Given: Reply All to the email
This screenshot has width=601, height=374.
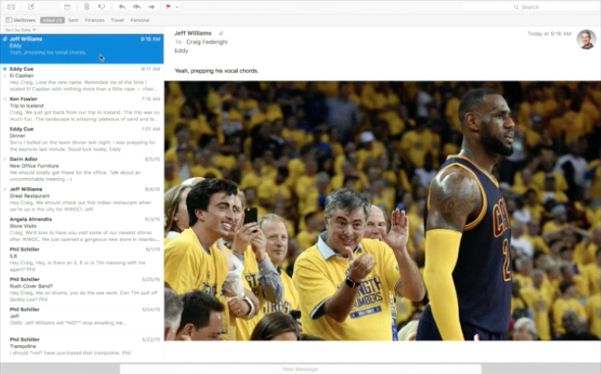Looking at the screenshot, I should coord(137,7).
